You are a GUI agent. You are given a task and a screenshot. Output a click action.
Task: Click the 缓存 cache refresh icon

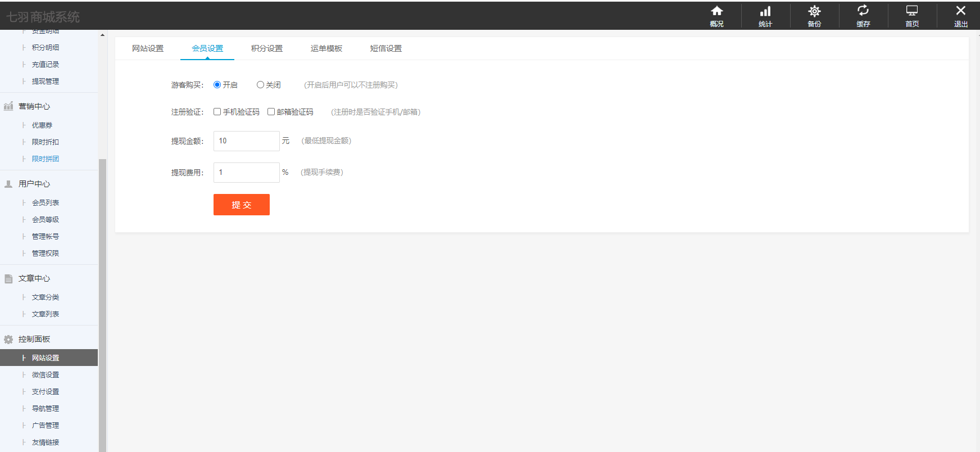click(x=863, y=11)
